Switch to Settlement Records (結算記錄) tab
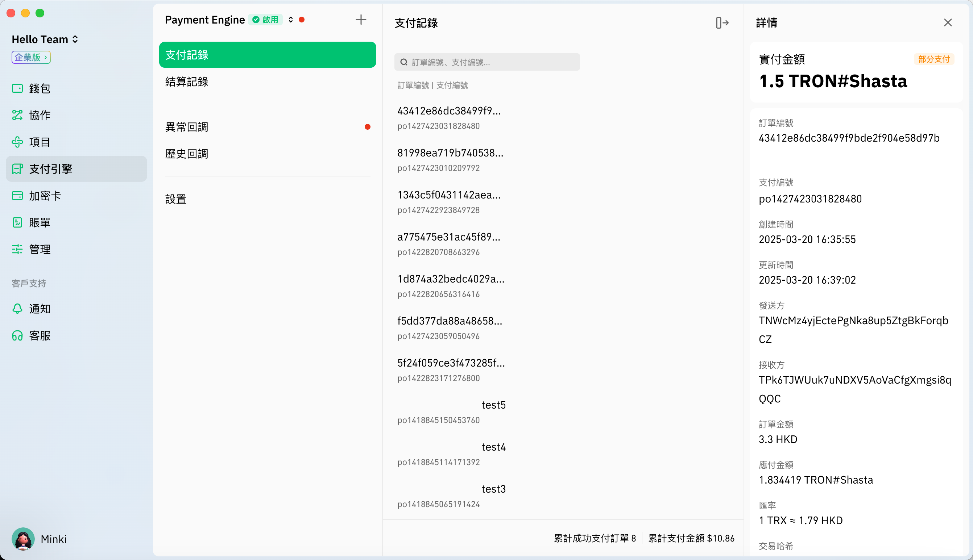The width and height of the screenshot is (973, 560). point(187,82)
